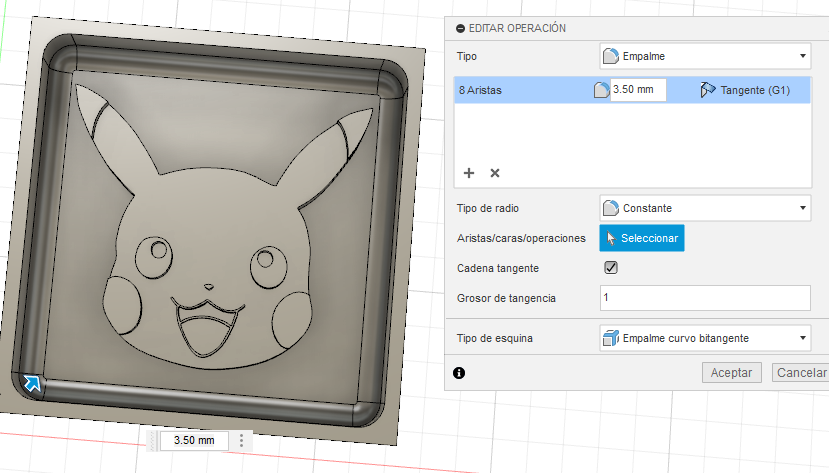Click the grip handle left of canvas dimension
This screenshot has height=473, width=829.
click(x=153, y=440)
